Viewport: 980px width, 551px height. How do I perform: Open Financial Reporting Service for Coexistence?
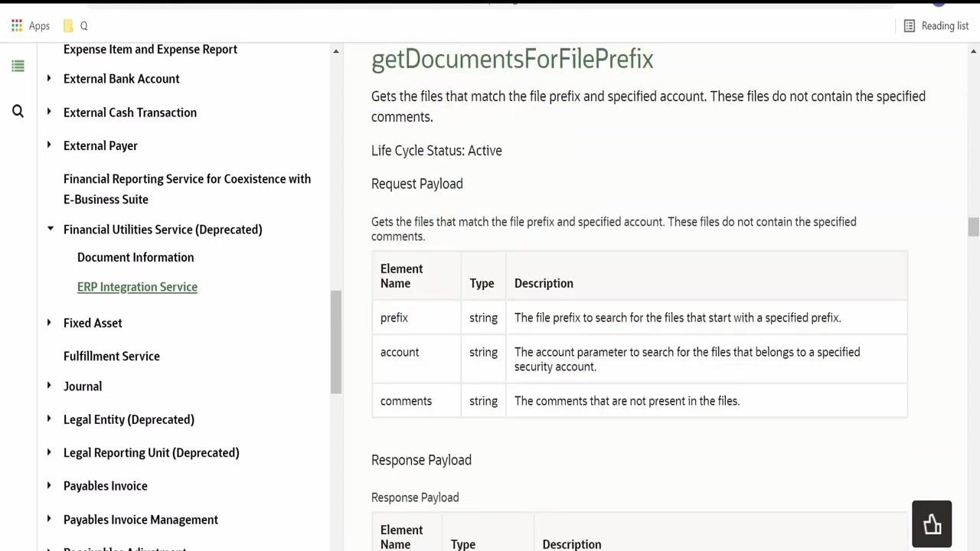click(x=187, y=189)
